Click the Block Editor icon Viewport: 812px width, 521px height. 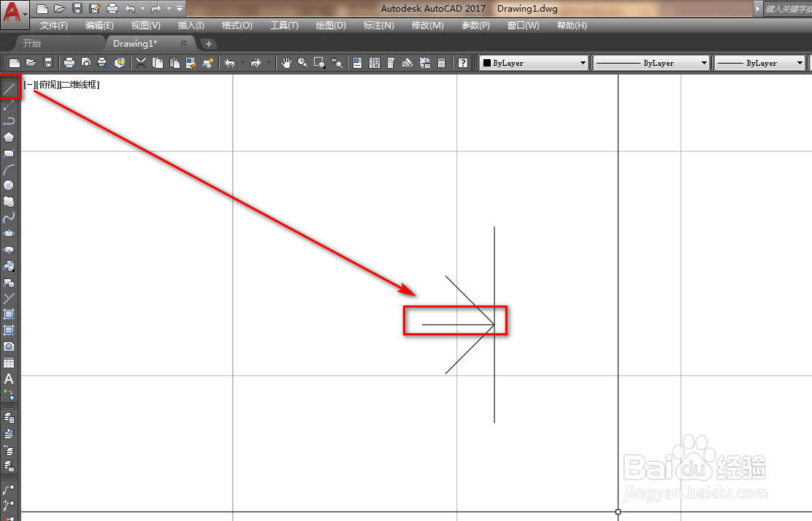click(208, 64)
